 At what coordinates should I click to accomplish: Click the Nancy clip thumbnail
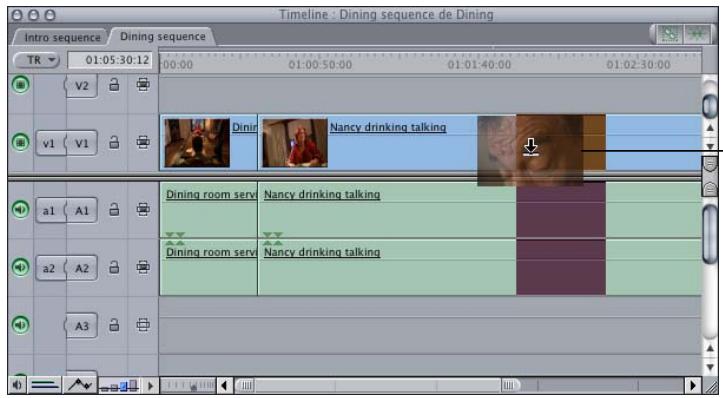[x=295, y=143]
